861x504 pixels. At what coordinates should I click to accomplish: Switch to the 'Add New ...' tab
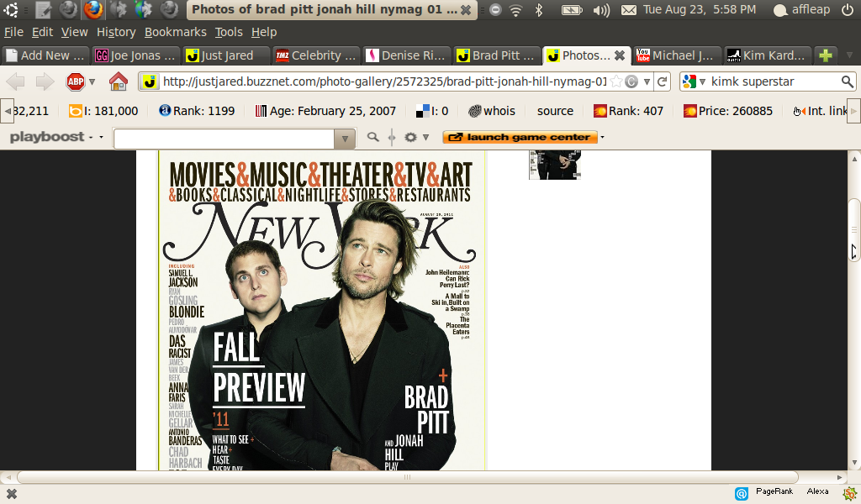point(45,55)
